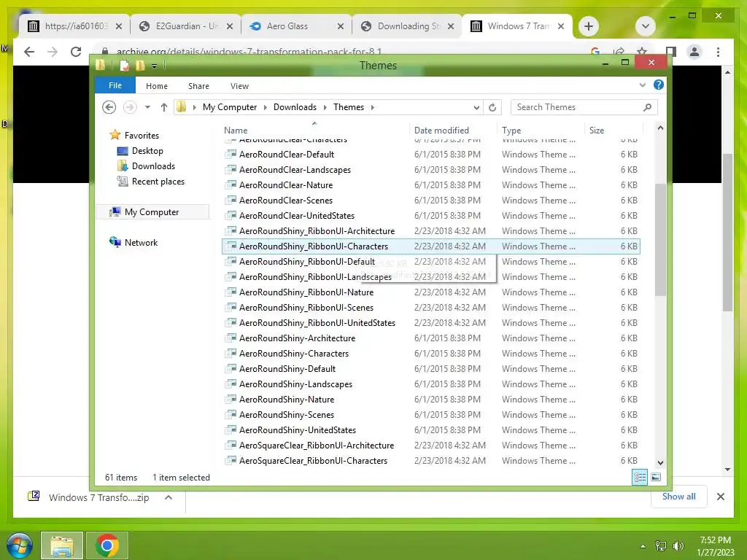Expand Themes breadcrumb arrow
The height and width of the screenshot is (560, 747).
(373, 108)
